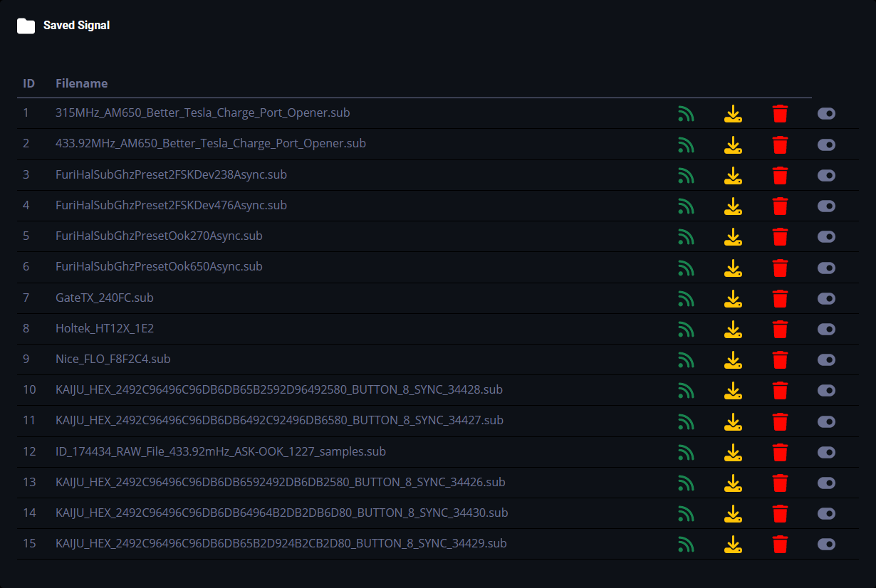Screen dimensions: 876x588
Task: Select filename Nice_FLO_F8F2C4.sub
Action: 113,359
